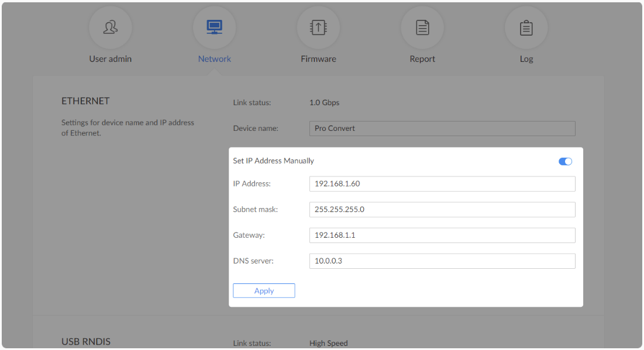Edit the Subnet mask field
The image size is (644, 350).
pos(442,210)
